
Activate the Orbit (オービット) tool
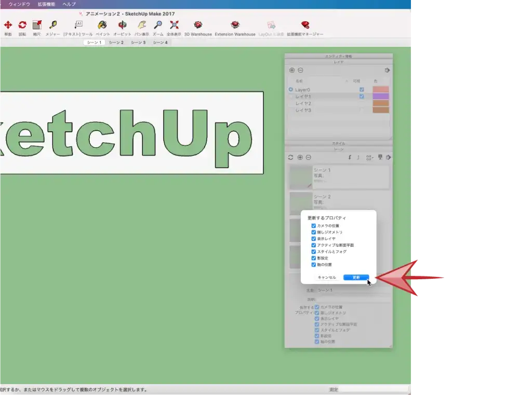(122, 25)
